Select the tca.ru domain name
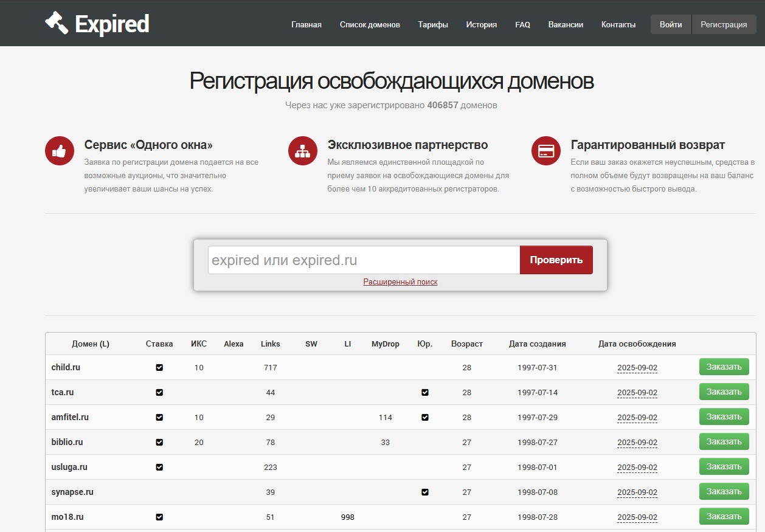765x532 pixels. [63, 393]
